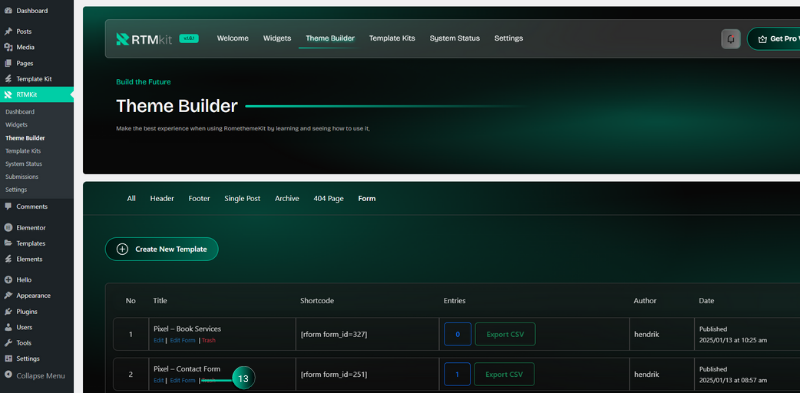Click the Media library icon in sidebar

tap(8, 47)
